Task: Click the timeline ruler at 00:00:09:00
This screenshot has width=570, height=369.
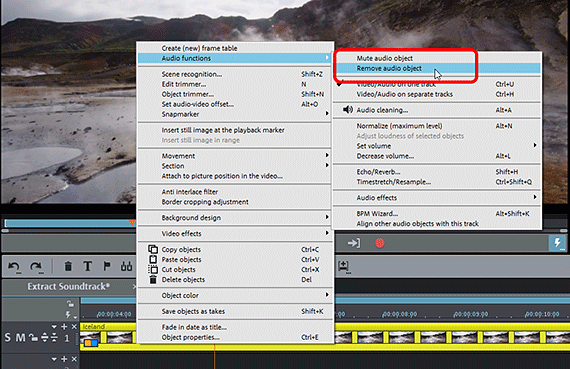Action: (471, 314)
